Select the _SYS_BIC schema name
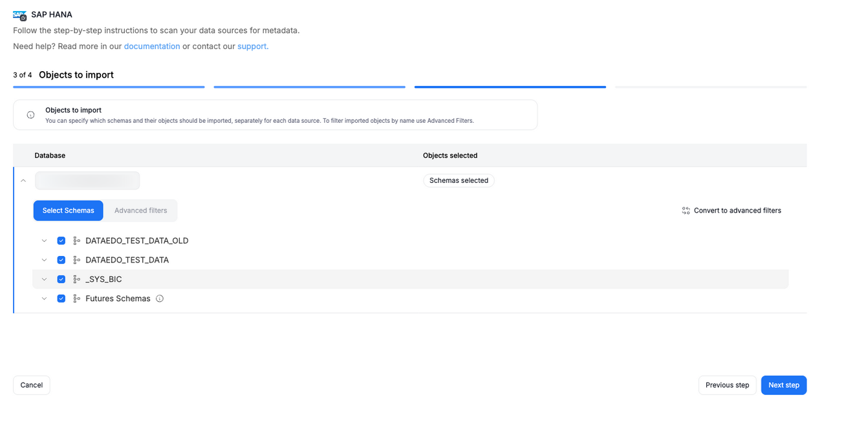Screen dimensions: 868x437 pos(103,279)
